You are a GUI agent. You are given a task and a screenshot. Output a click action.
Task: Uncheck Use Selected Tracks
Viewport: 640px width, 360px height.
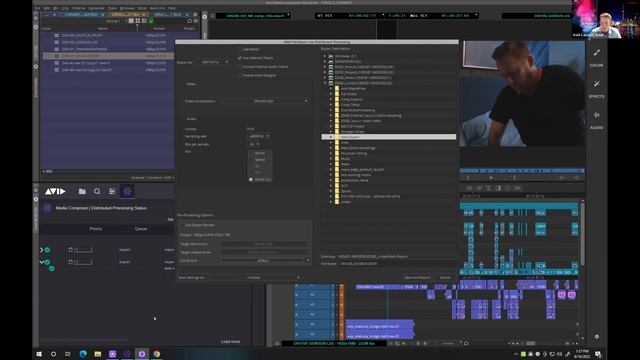coord(240,58)
